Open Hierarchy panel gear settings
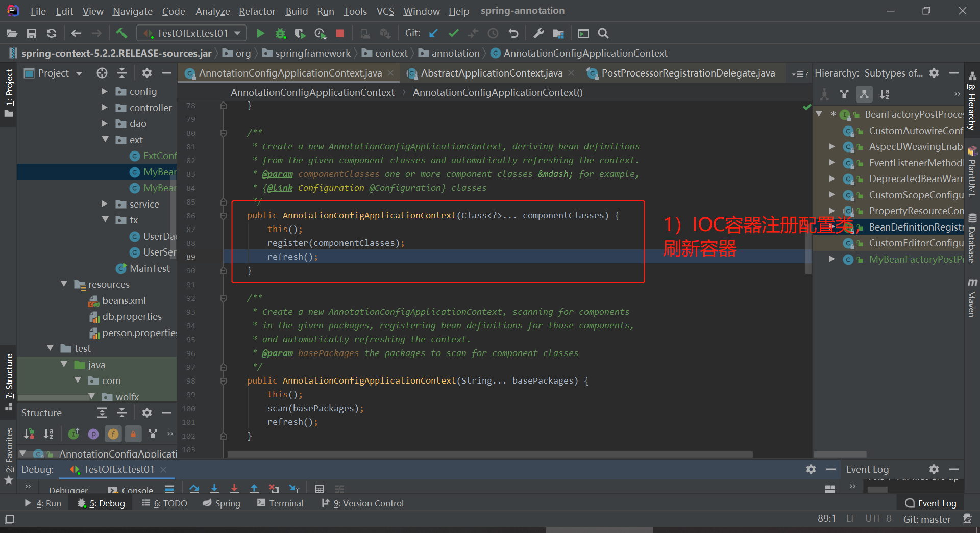 pos(934,73)
